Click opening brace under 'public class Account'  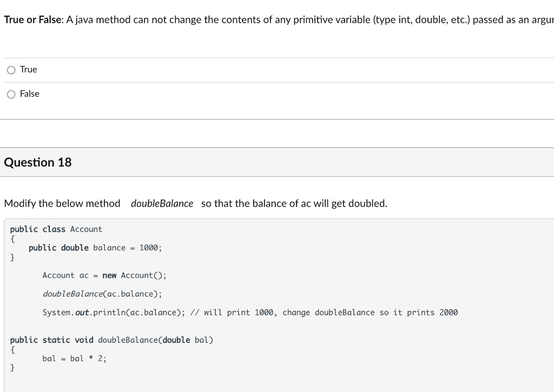[12, 238]
